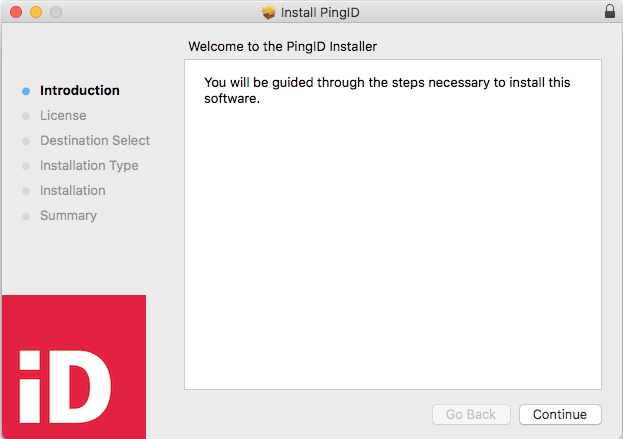Screen dimensions: 623x439
Task: Click the blue bullet beside Introduction
Action: point(26,91)
